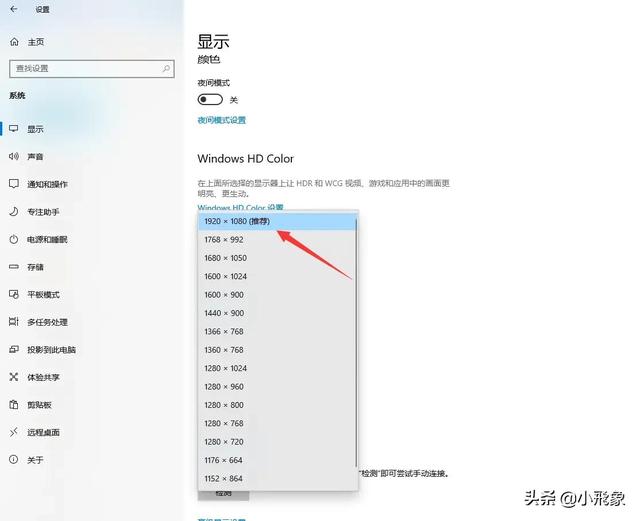Select resolution 1920 × 1080 (推荐)
This screenshot has height=521, width=640.
pos(277,221)
